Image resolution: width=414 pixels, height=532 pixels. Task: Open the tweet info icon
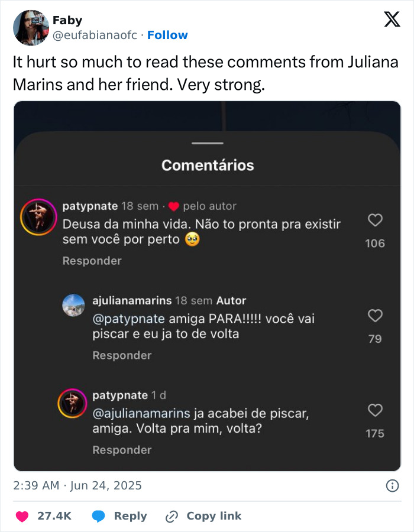393,485
